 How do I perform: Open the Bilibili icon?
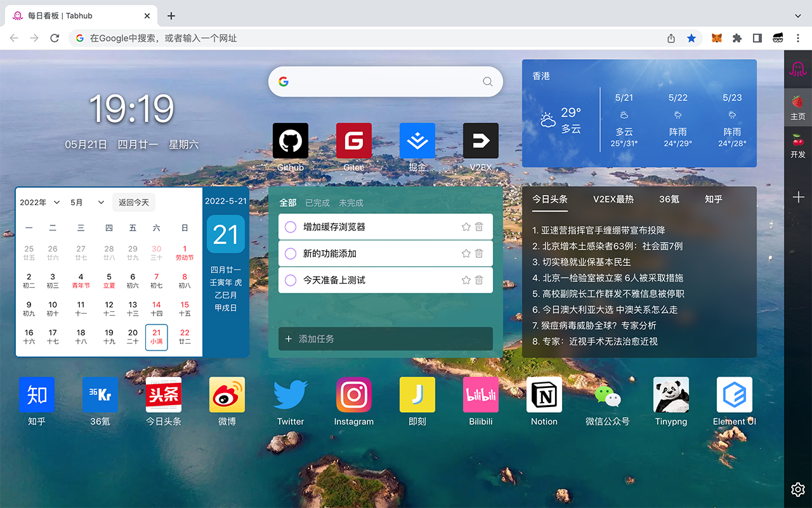480,394
